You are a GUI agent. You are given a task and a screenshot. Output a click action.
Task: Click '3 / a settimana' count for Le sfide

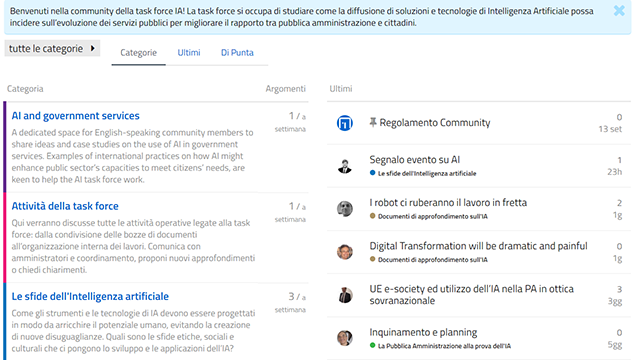pos(290,302)
